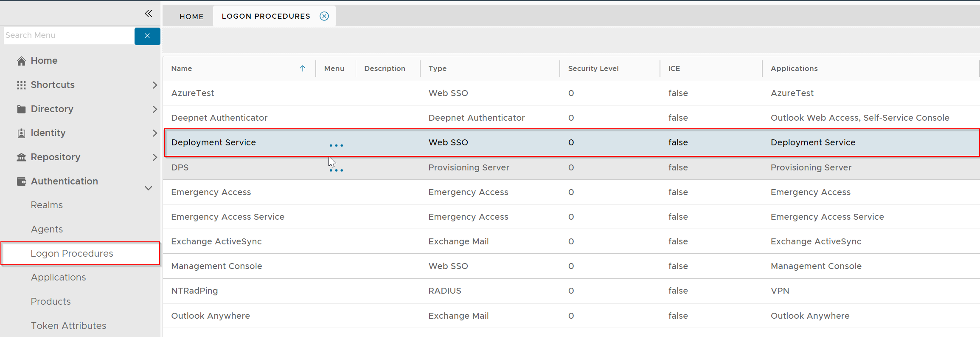Open the three-dot menu for Deployment Service

pos(336,145)
